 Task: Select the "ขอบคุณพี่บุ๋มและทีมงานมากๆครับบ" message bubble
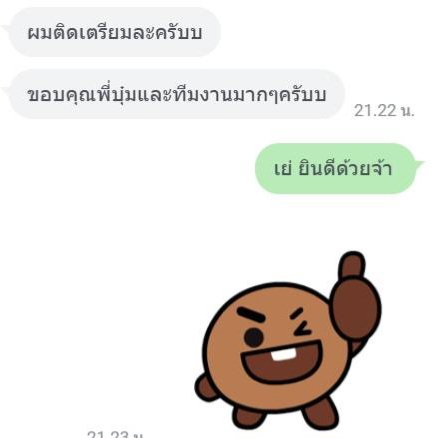click(x=175, y=94)
